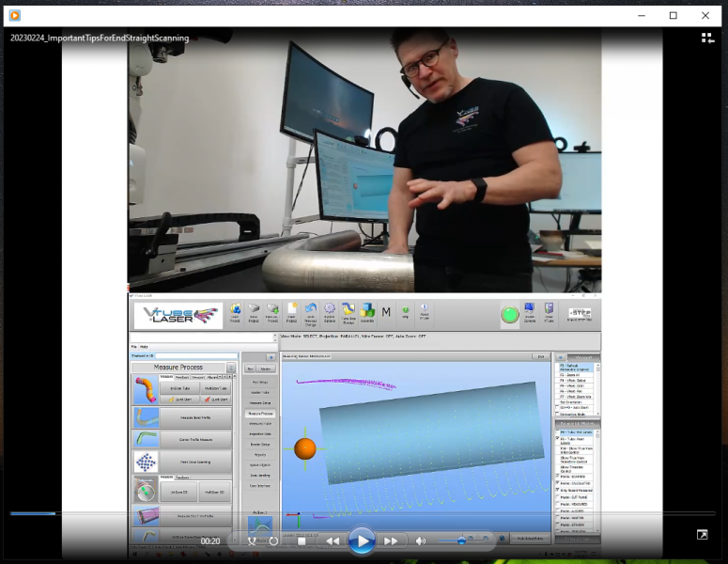The image size is (728, 564).
Task: Skip to the next track
Action: 390,541
